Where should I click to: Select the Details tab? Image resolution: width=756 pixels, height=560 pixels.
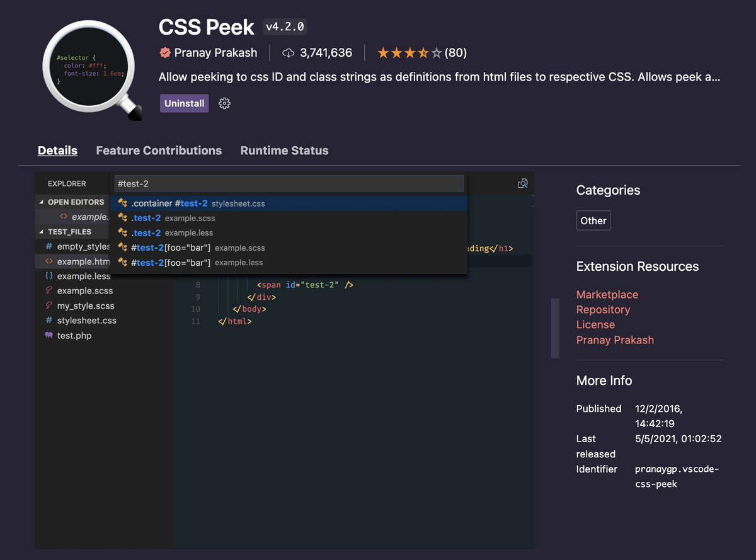click(x=57, y=151)
